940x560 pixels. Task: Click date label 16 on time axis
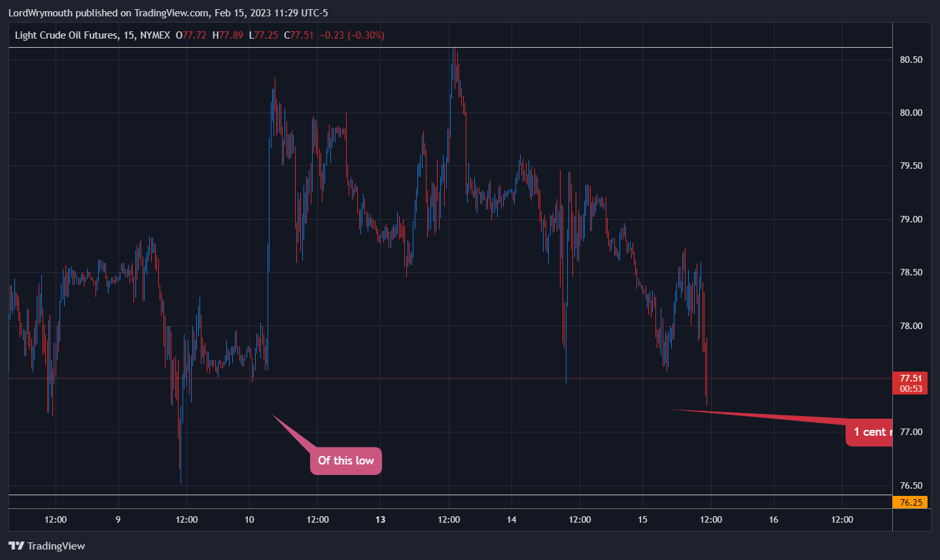click(x=774, y=519)
